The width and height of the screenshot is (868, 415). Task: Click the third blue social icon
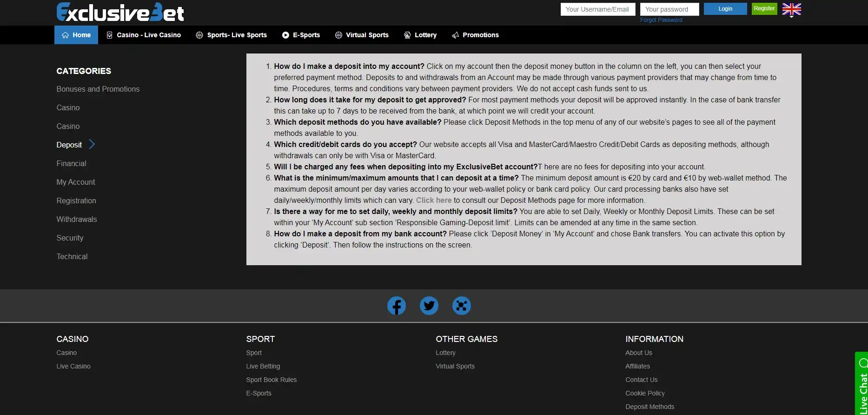tap(461, 306)
